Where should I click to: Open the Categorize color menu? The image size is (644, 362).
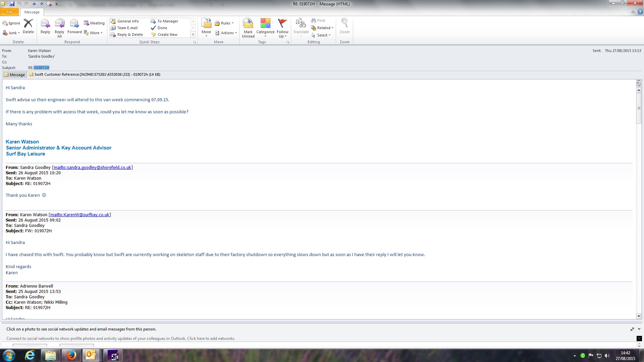click(x=265, y=28)
